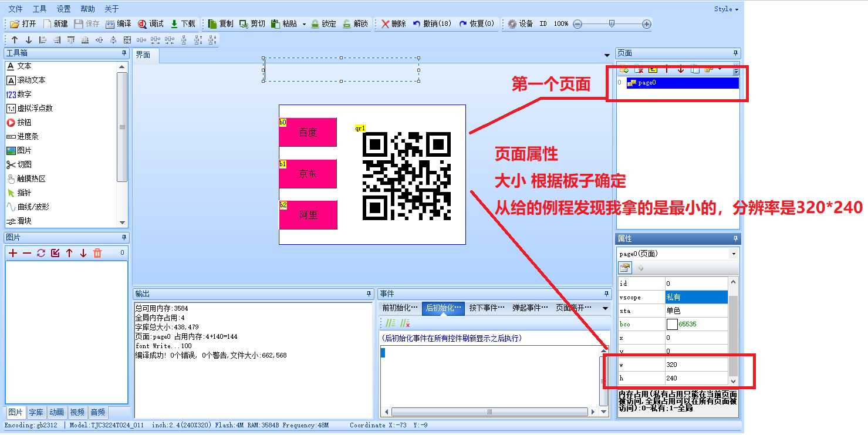The height and width of the screenshot is (435, 868).
Task: Expand event tabs overflow arrow
Action: pos(605,308)
